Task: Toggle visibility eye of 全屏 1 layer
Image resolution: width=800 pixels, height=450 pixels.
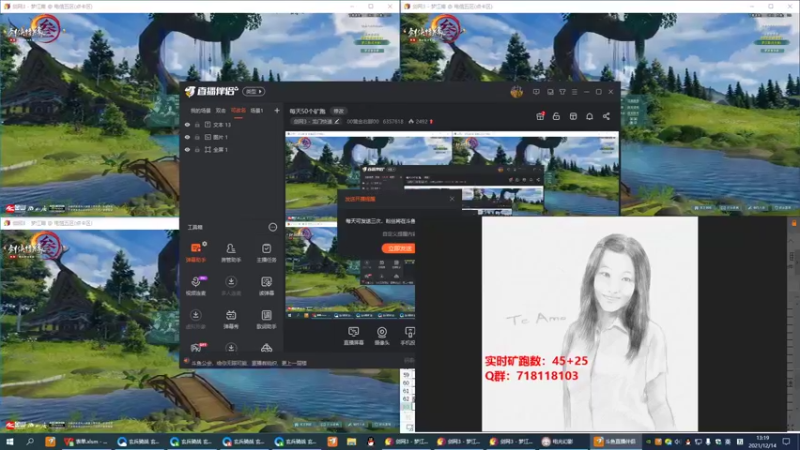Action: (x=187, y=149)
